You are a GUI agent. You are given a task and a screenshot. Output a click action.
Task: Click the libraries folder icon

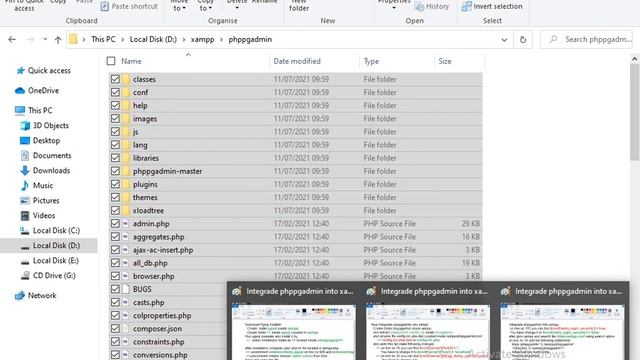coord(126,158)
